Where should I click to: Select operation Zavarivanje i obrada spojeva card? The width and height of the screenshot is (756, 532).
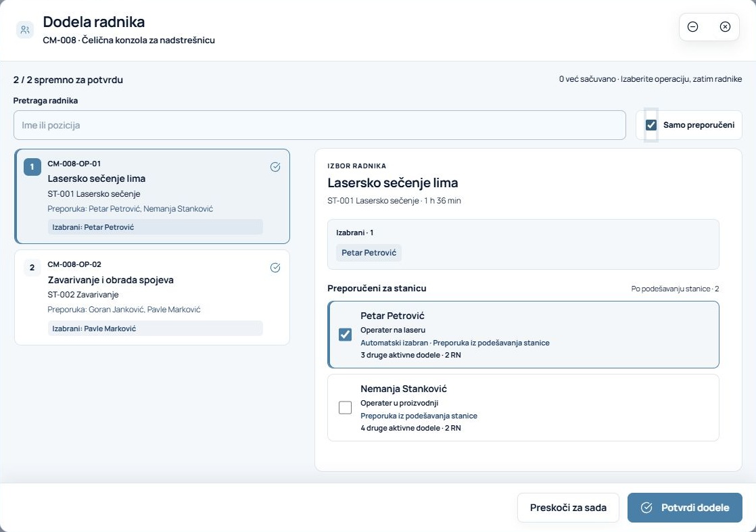(x=152, y=297)
